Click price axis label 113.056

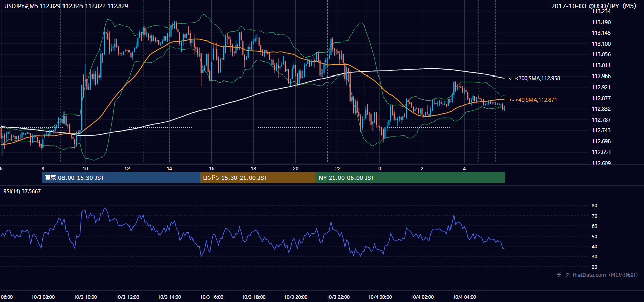point(601,54)
